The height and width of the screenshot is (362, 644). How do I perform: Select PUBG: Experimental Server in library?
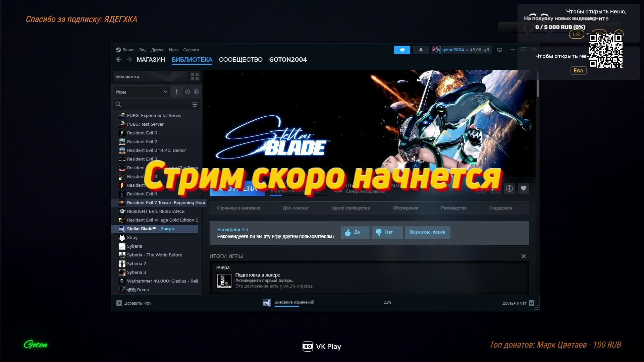point(155,115)
